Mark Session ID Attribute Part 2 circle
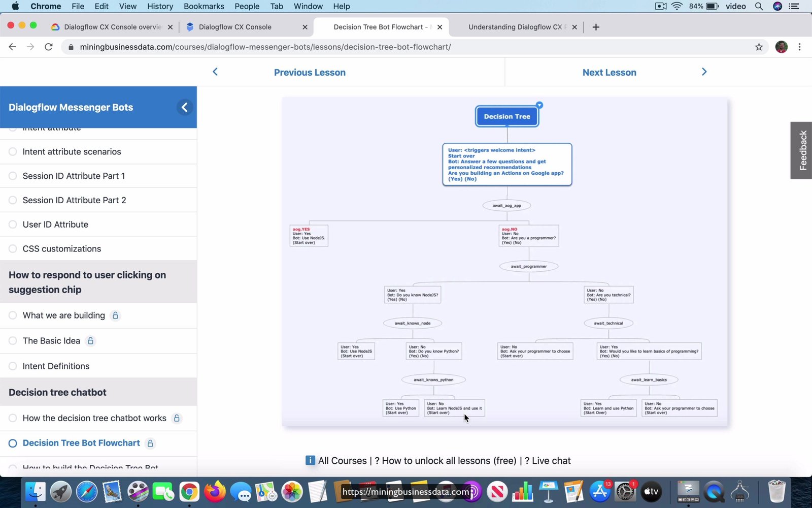 click(x=13, y=200)
